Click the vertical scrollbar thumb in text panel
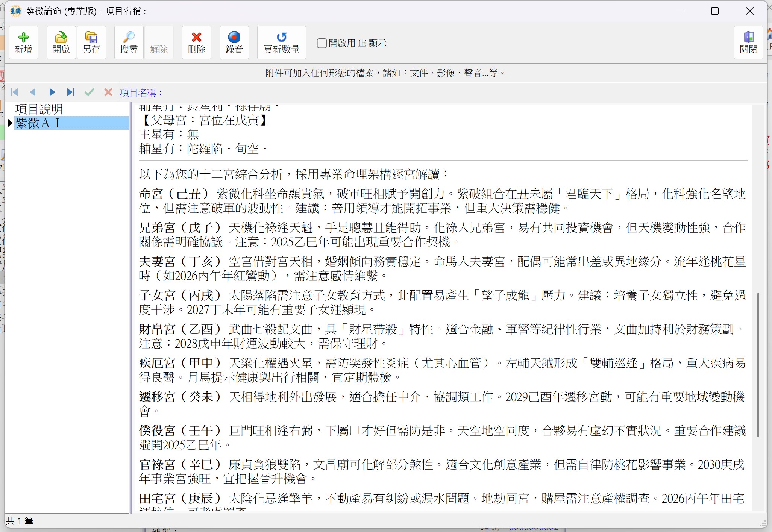Viewport: 772px width, 532px height. 758,365
